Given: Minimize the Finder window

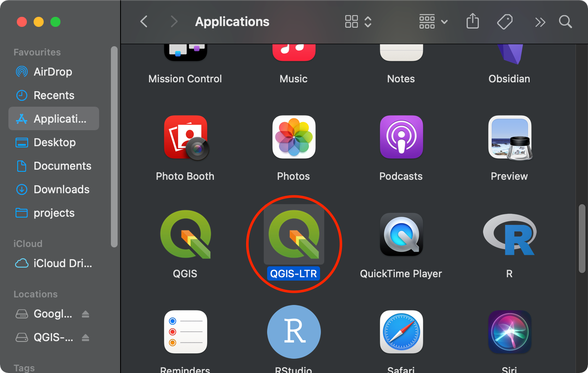Looking at the screenshot, I should [39, 22].
